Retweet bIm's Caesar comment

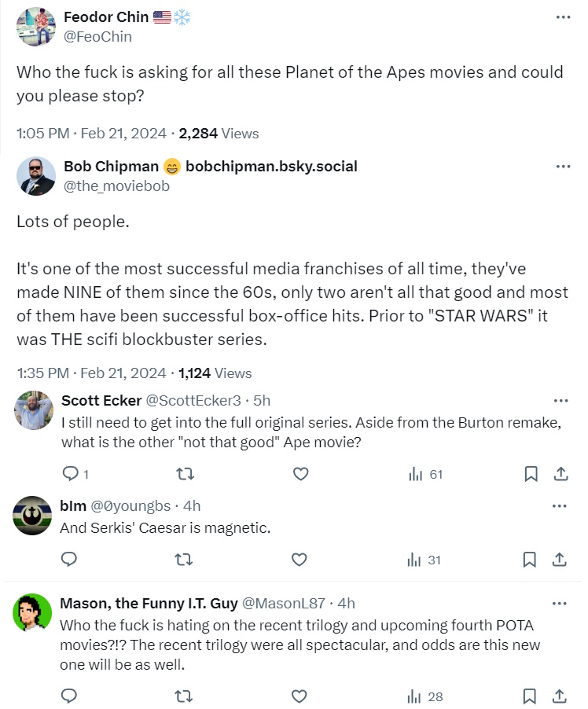184,560
